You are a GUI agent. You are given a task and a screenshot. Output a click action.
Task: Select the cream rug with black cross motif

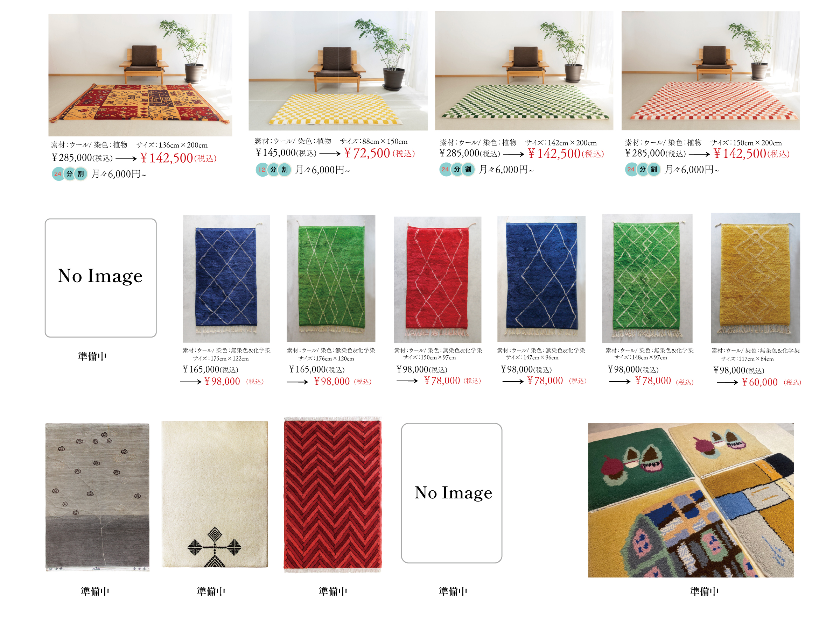click(x=215, y=495)
